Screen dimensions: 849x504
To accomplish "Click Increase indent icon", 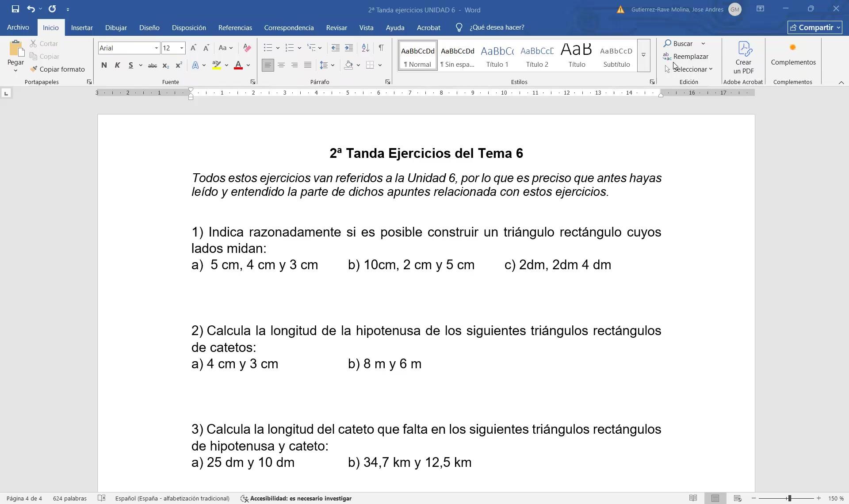I will (x=349, y=48).
